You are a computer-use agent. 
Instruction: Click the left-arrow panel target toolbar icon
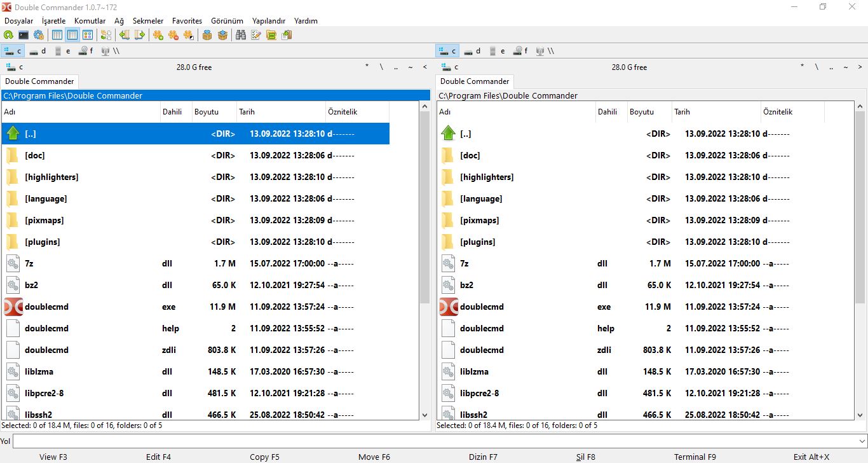click(125, 35)
